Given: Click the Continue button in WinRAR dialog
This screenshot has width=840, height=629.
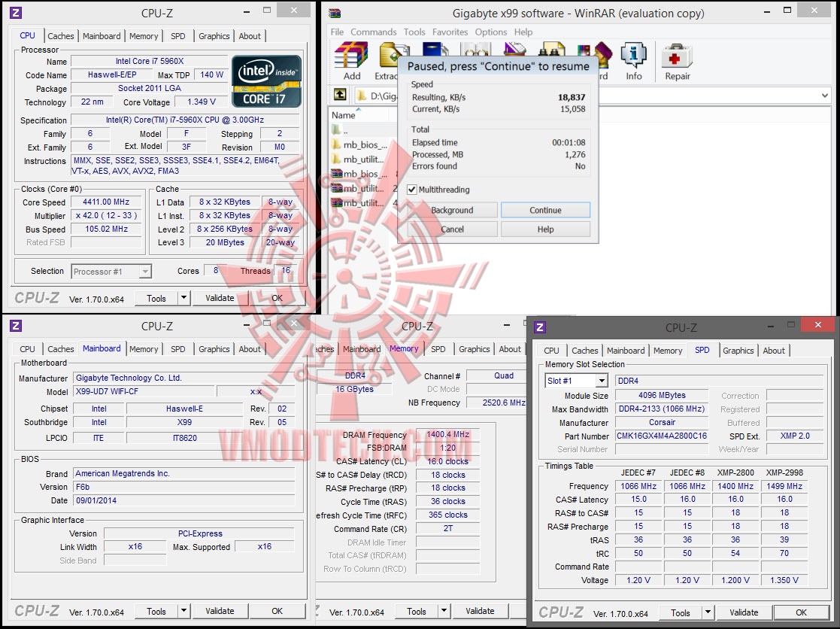Looking at the screenshot, I should (545, 210).
